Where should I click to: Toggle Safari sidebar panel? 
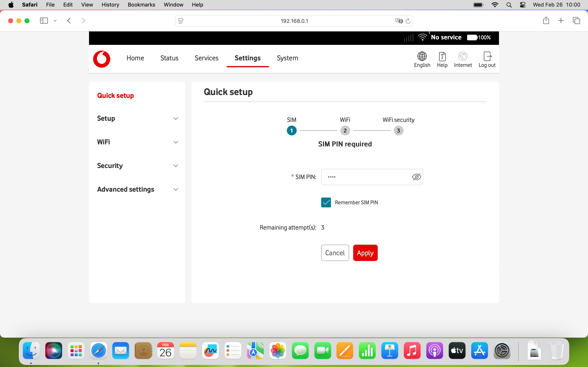[44, 21]
